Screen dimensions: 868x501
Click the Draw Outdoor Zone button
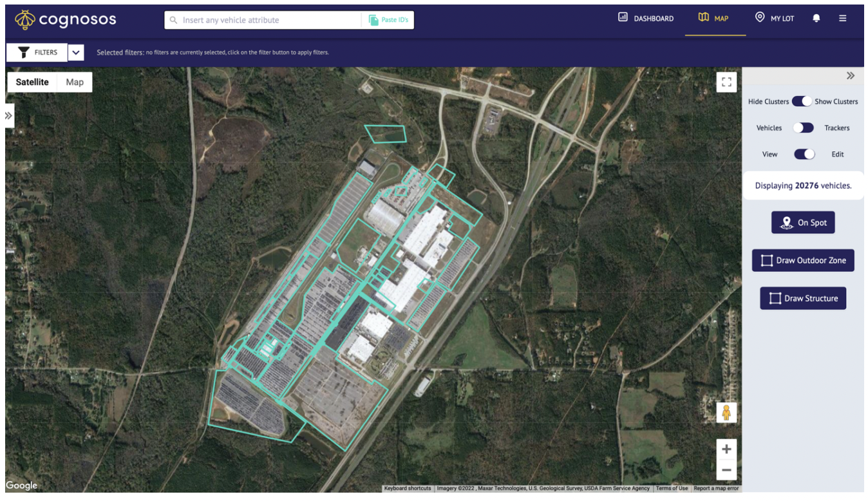803,260
